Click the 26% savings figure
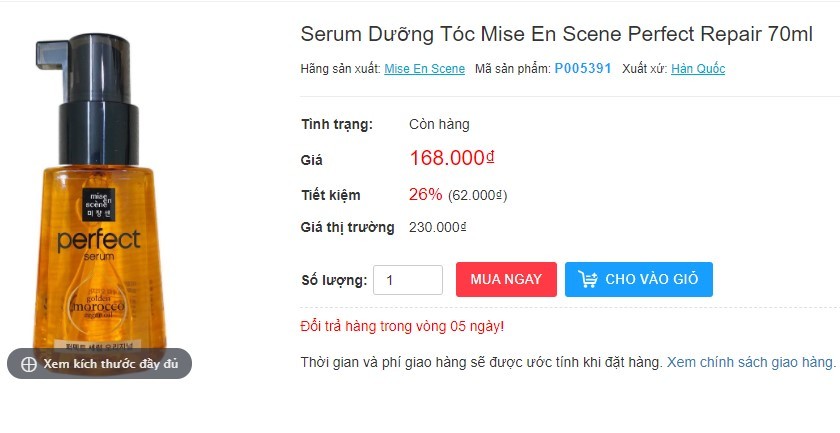840x433 pixels. (x=425, y=194)
